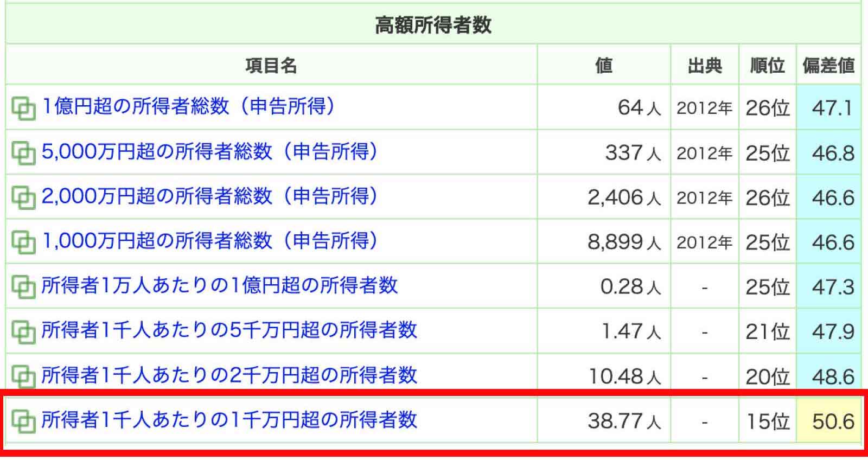Click the icon beside 所得者1千人あたりの5千万円超

tap(23, 331)
